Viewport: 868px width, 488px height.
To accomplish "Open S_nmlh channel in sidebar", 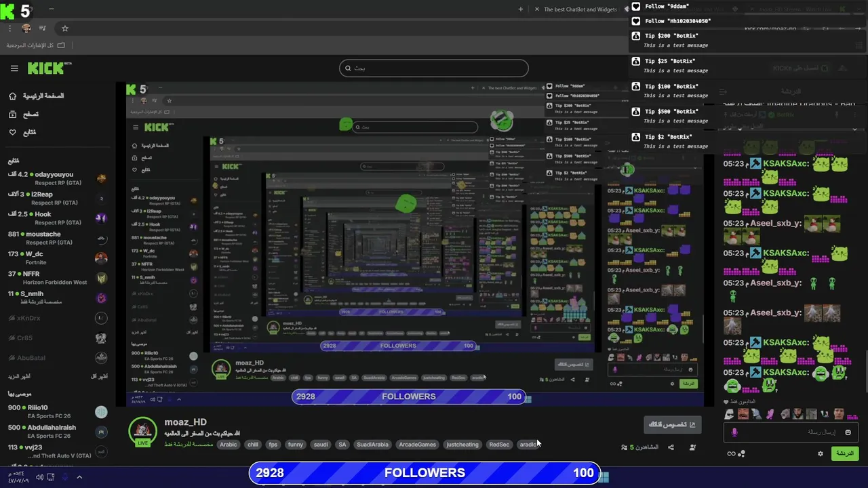I will pyautogui.click(x=56, y=298).
